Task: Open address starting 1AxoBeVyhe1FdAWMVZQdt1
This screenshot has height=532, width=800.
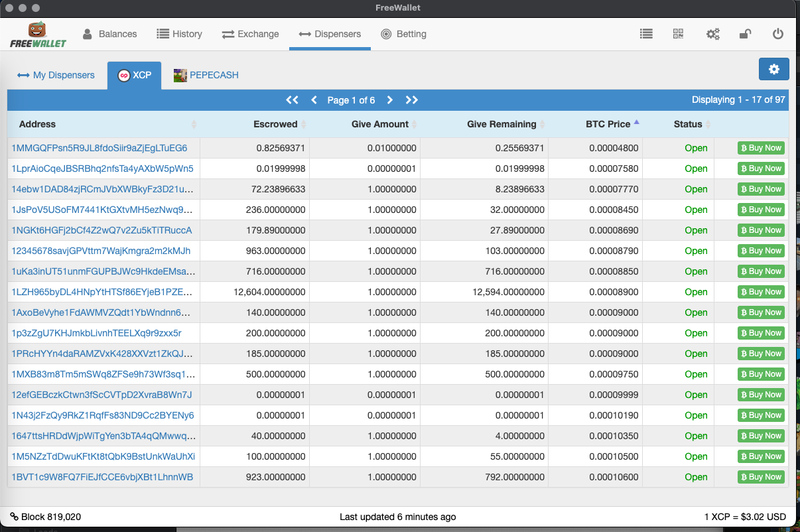Action: 101,312
